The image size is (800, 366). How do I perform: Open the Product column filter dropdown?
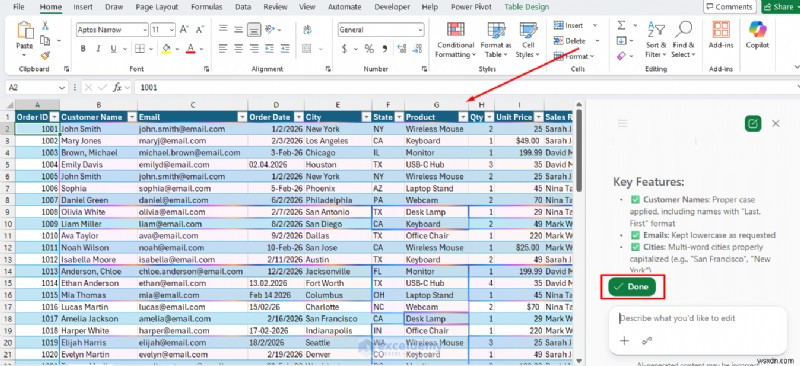[x=463, y=117]
